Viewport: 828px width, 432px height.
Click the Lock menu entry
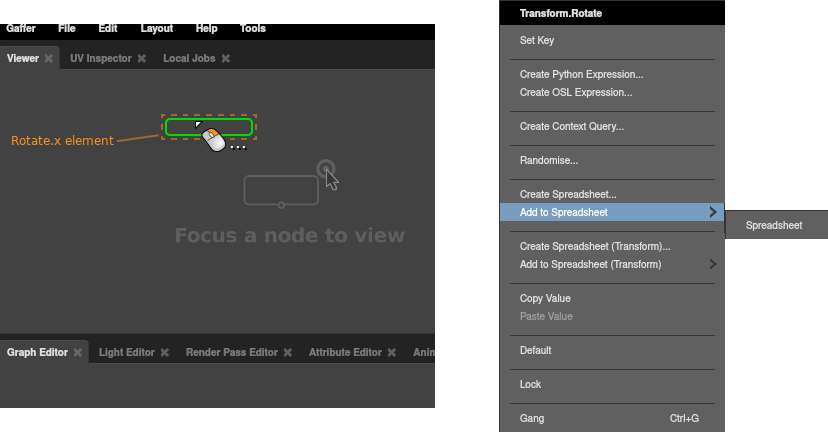pos(530,384)
